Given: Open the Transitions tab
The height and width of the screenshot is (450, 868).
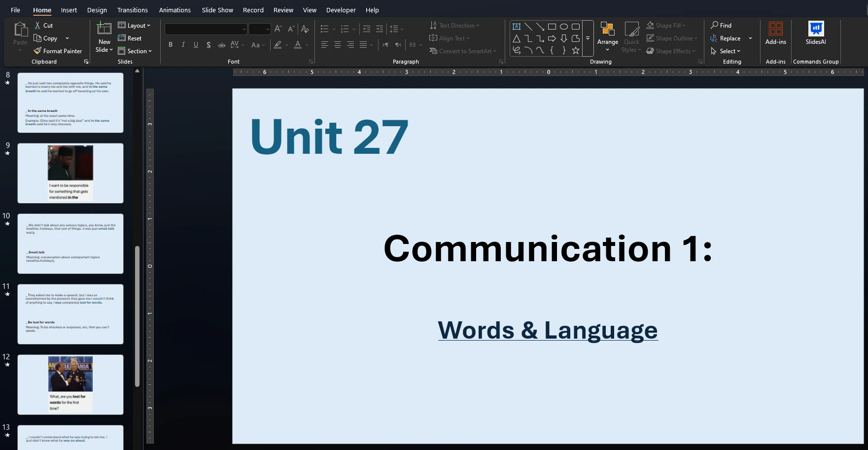Looking at the screenshot, I should pyautogui.click(x=132, y=10).
